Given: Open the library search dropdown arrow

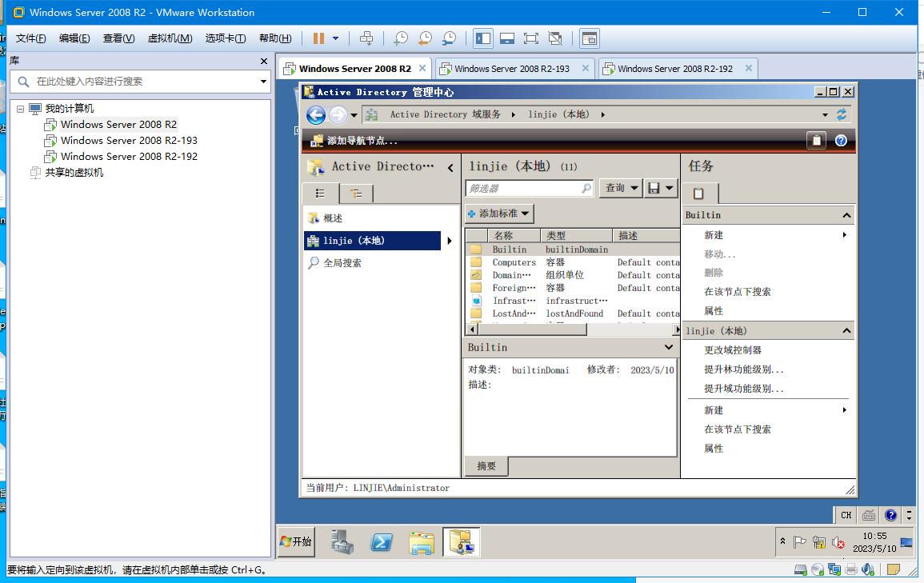Looking at the screenshot, I should click(263, 82).
